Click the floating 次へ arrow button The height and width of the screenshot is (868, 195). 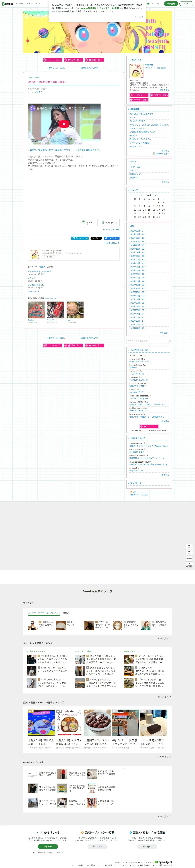189,546
